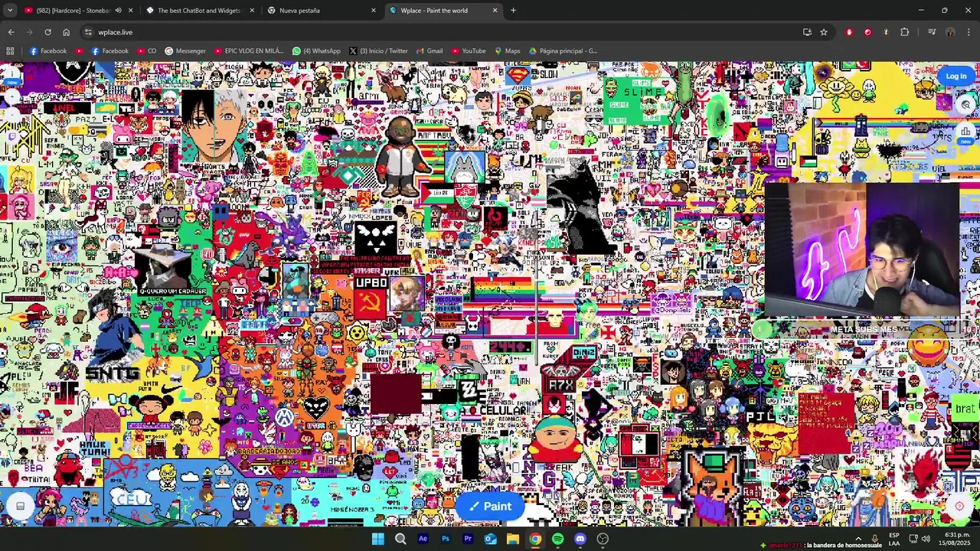The height and width of the screenshot is (551, 980).
Task: Expand the system tray hidden icons chevron
Action: tap(857, 539)
